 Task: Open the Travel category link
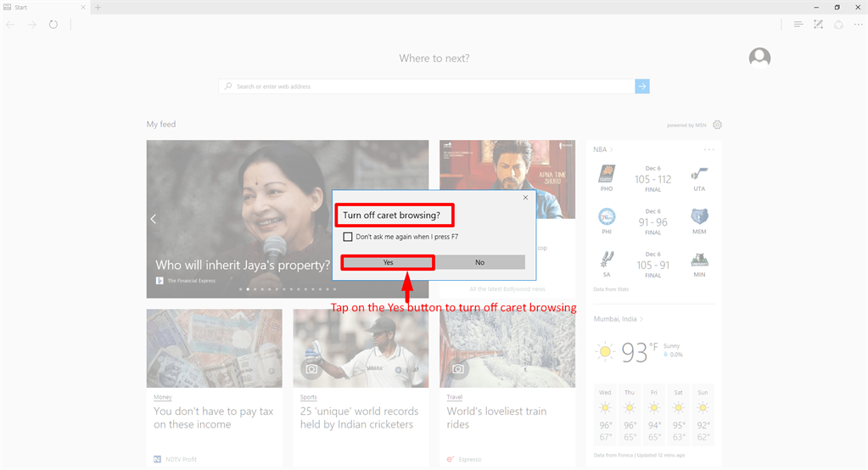tap(455, 397)
